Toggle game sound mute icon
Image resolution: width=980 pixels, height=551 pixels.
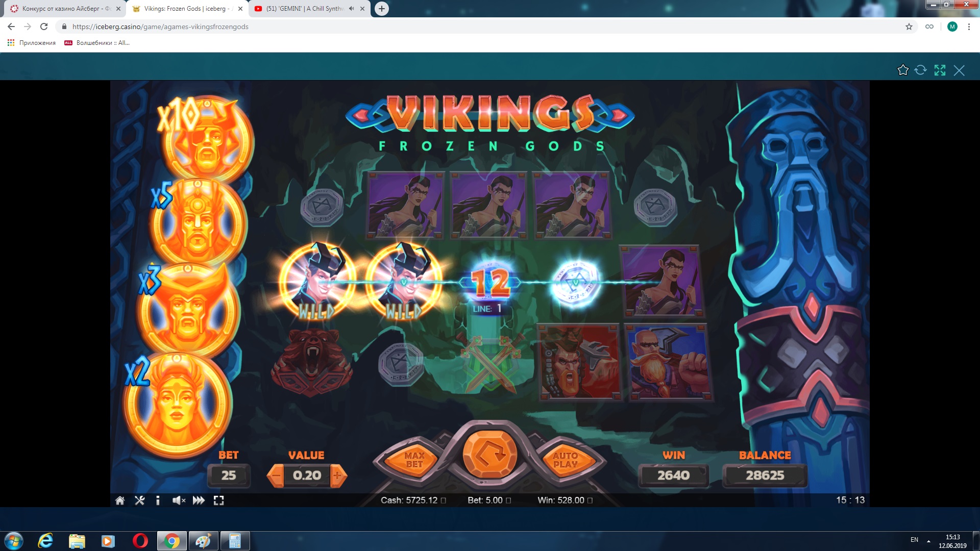(179, 500)
